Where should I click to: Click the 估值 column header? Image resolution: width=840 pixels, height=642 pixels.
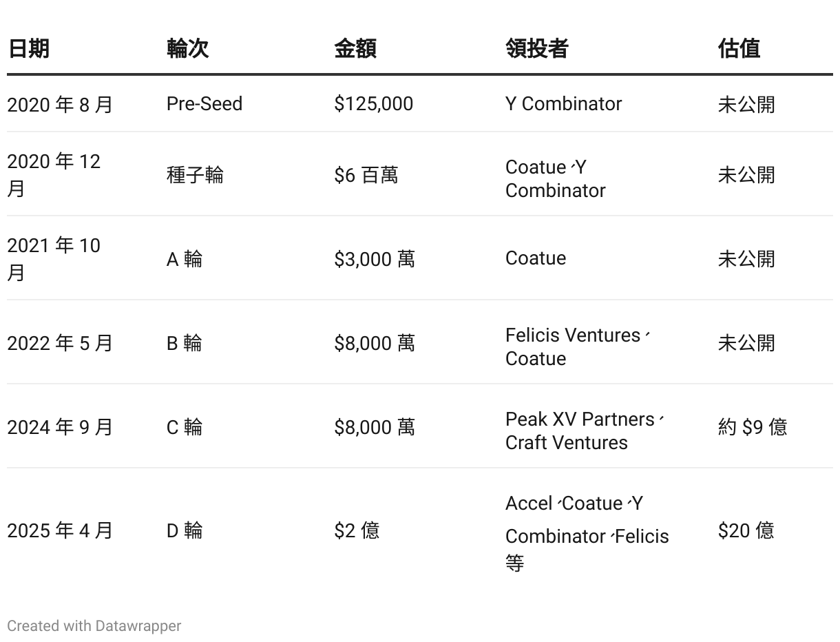pyautogui.click(x=738, y=49)
